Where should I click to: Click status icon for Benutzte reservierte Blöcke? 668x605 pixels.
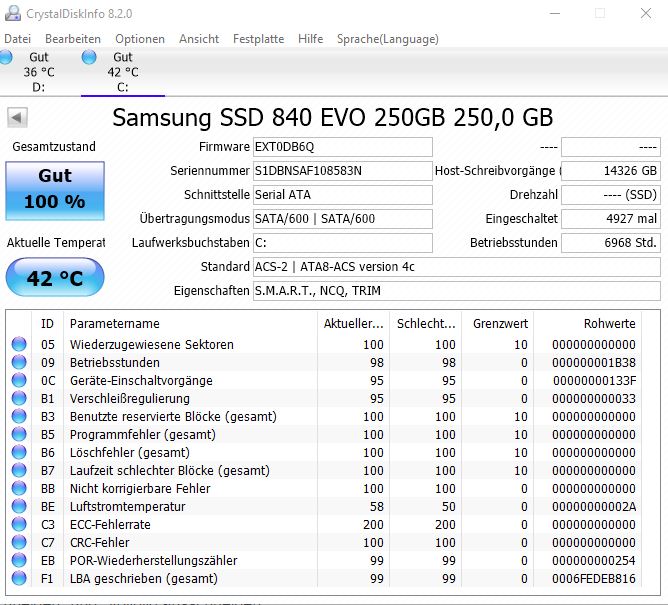click(19, 416)
